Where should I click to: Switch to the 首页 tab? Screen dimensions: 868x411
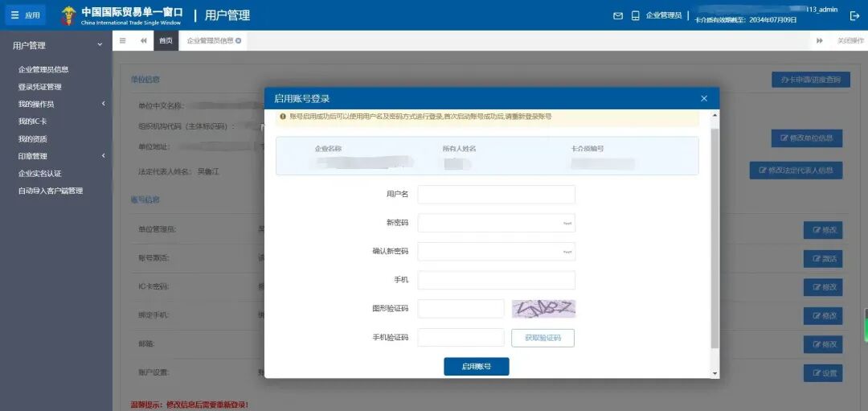click(166, 40)
